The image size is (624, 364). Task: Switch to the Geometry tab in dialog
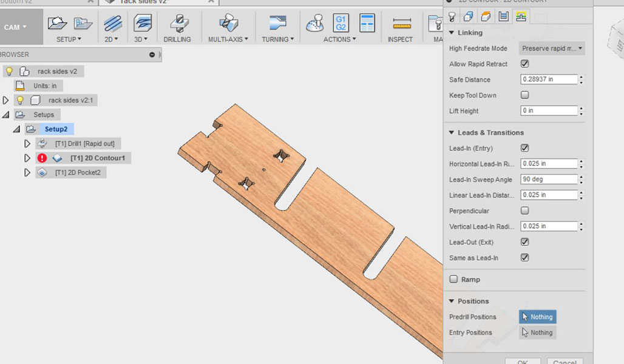click(469, 17)
